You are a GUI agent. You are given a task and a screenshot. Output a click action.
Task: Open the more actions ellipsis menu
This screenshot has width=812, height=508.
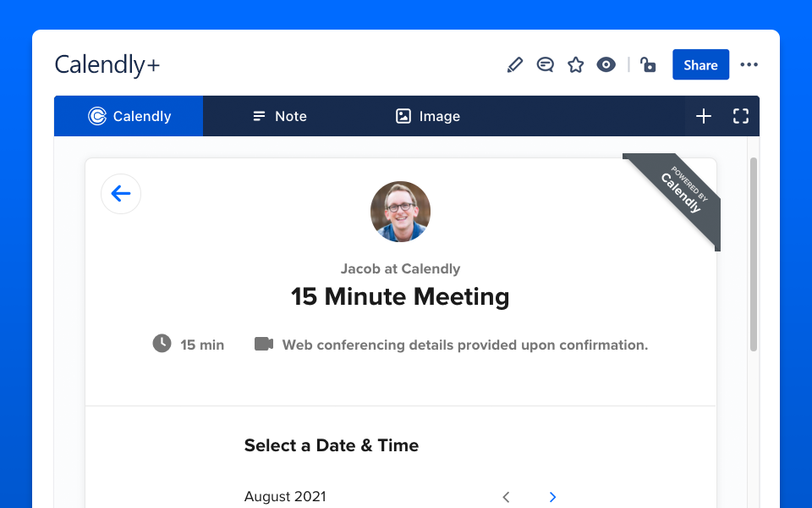749,65
